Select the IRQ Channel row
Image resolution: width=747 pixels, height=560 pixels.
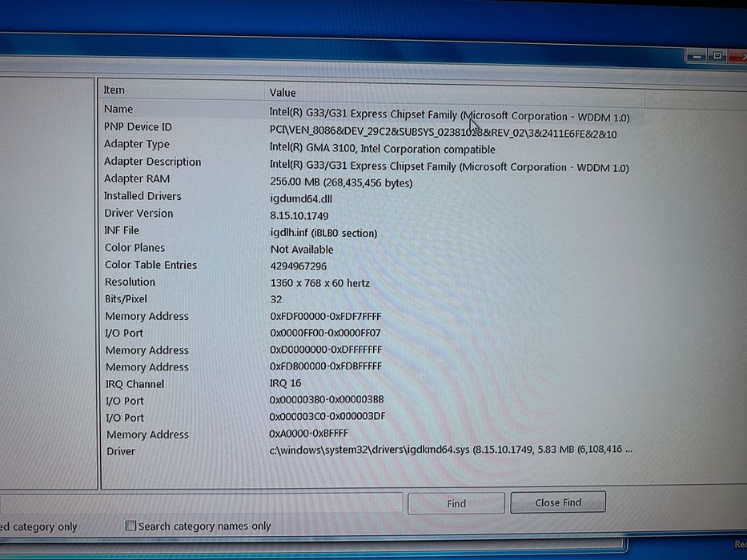(371, 384)
